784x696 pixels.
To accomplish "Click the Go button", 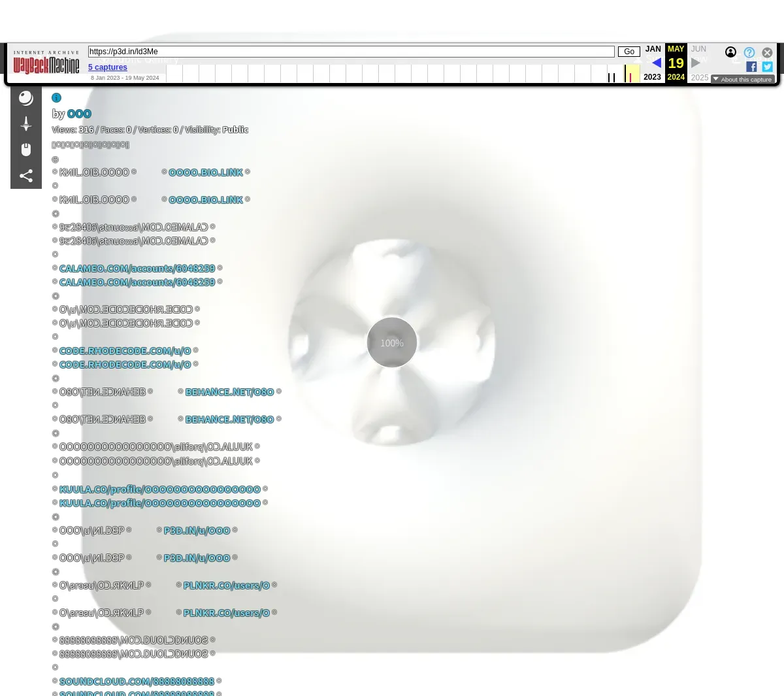I will click(629, 52).
